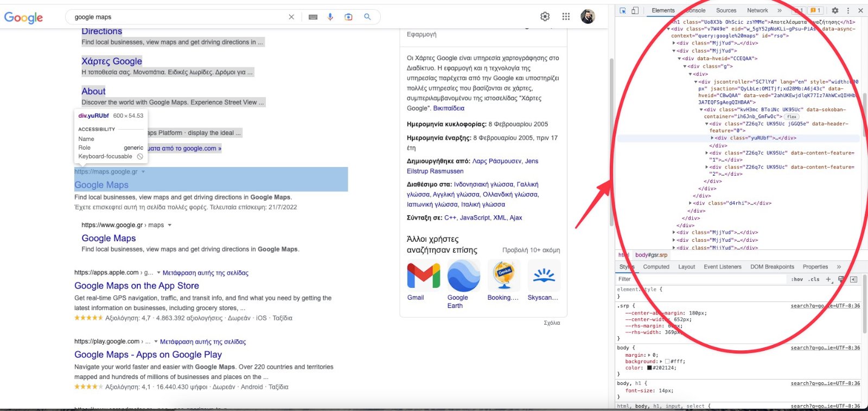Open Google Maps on the App Store result
This screenshot has height=411, width=868.
(137, 286)
